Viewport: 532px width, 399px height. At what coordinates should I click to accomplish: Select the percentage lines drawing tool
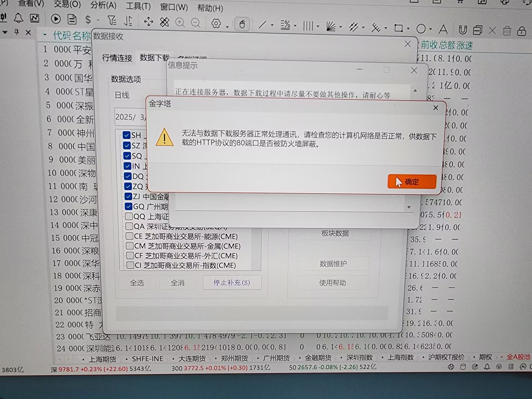(285, 25)
